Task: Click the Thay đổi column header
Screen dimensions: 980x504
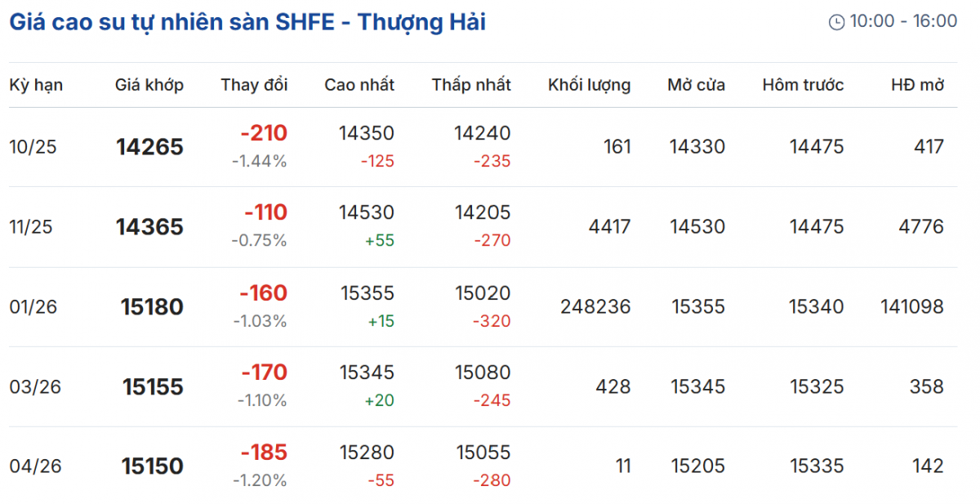Action: (254, 85)
